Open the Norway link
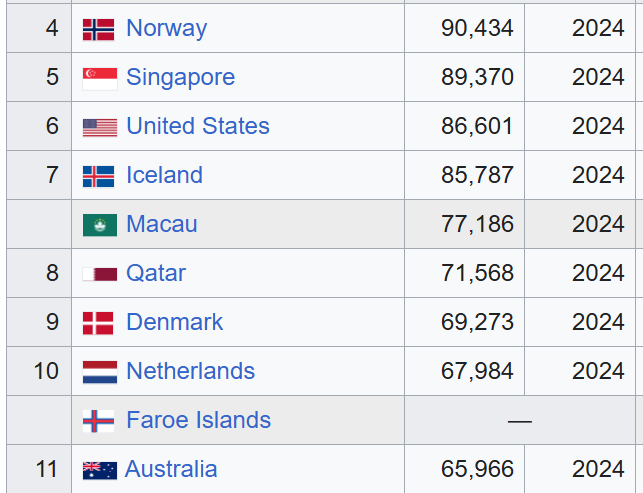643x493 pixels. [x=166, y=28]
